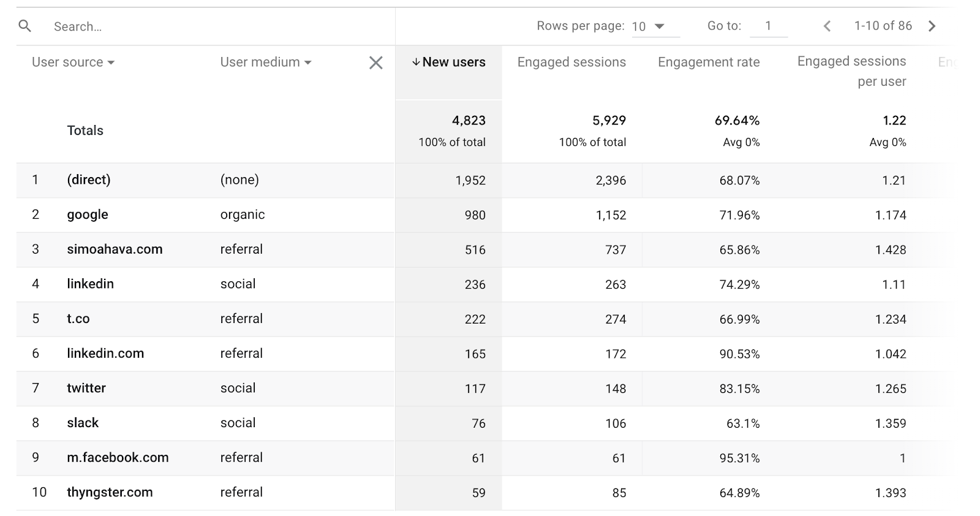
Task: Click the search magnifier icon
Action: click(24, 26)
